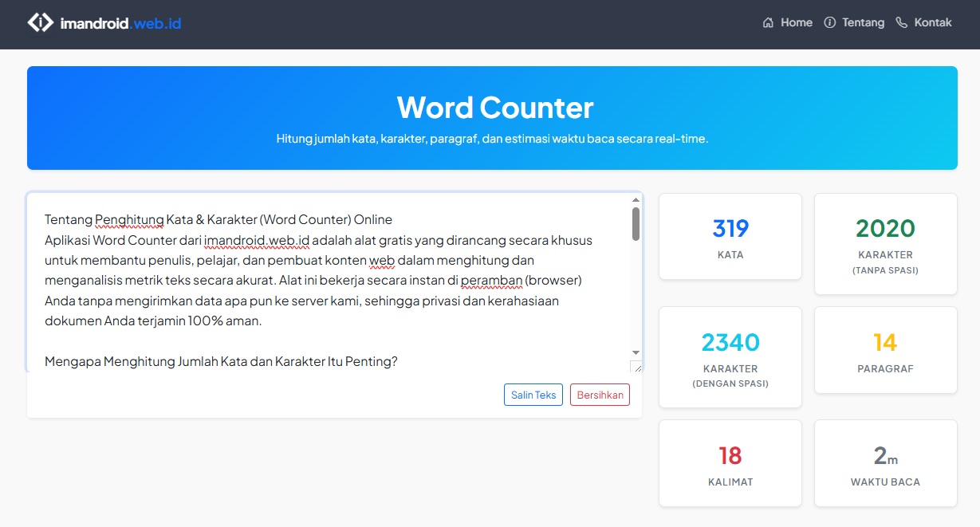Go to the Tentang page

pos(854,22)
